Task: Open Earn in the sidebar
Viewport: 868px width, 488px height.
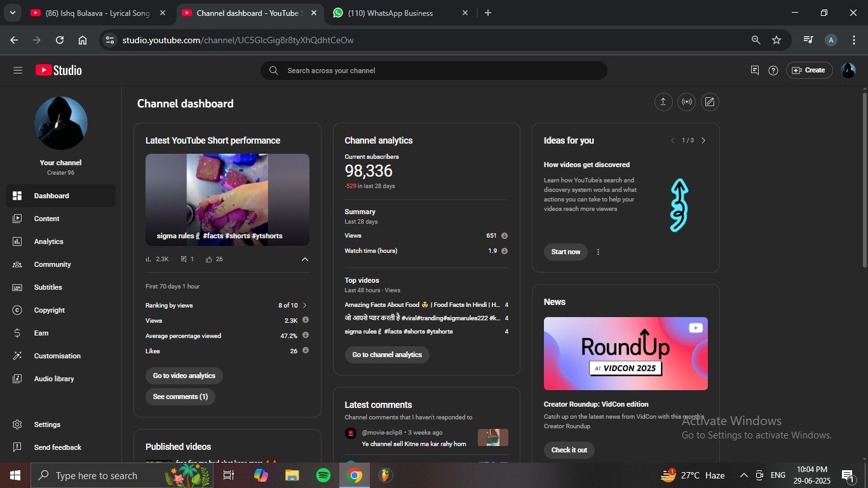Action: (x=61, y=333)
